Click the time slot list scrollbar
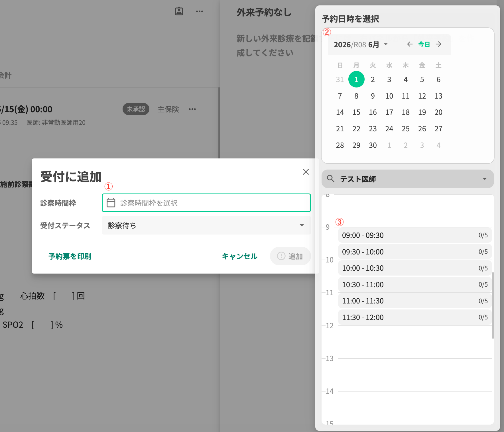 click(x=493, y=305)
